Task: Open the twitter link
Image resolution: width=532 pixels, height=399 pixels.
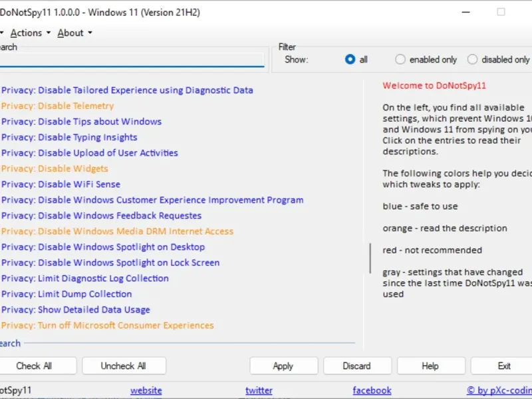Action: coord(259,390)
